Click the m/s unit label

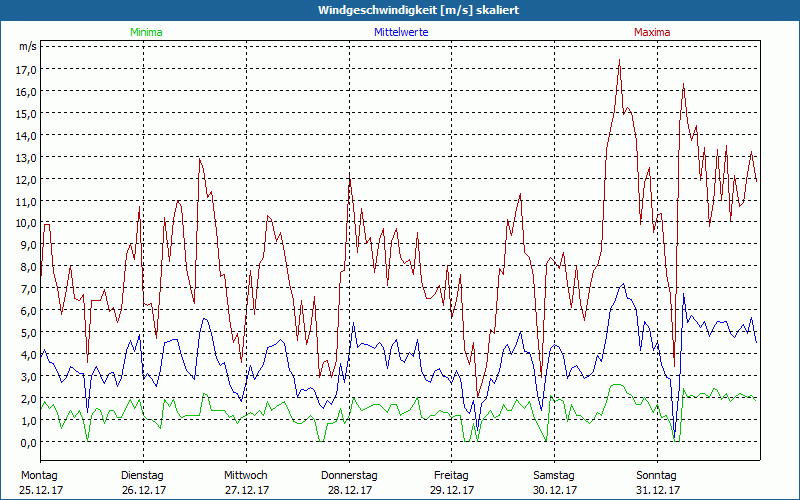(28, 47)
